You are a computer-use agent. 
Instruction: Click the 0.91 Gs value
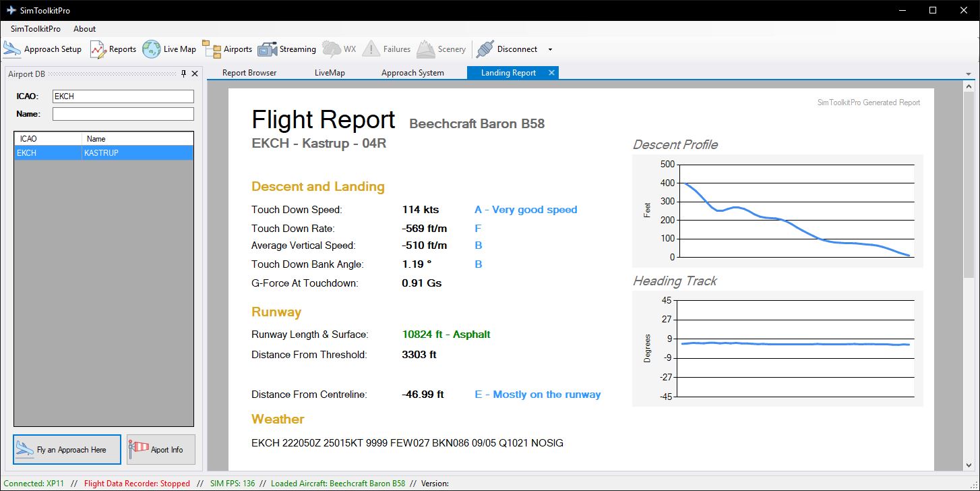pyautogui.click(x=422, y=283)
